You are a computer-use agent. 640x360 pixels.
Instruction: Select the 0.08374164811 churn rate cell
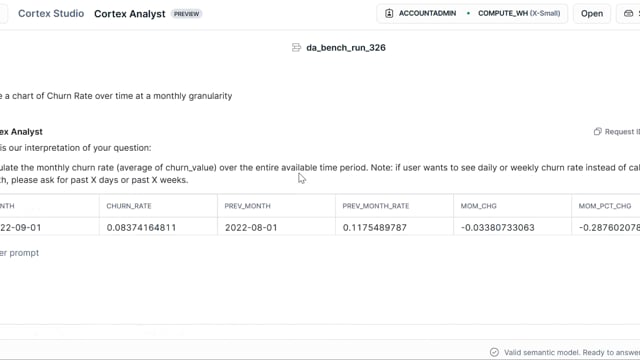[x=141, y=227]
